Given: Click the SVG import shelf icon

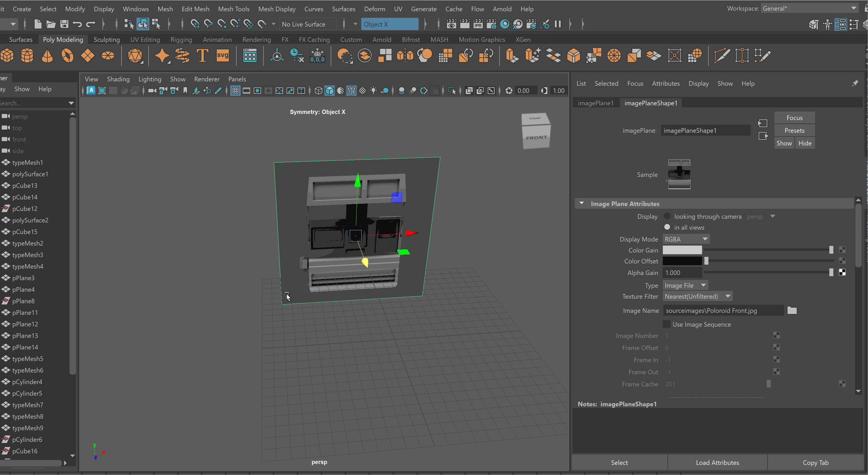Looking at the screenshot, I should (x=222, y=56).
